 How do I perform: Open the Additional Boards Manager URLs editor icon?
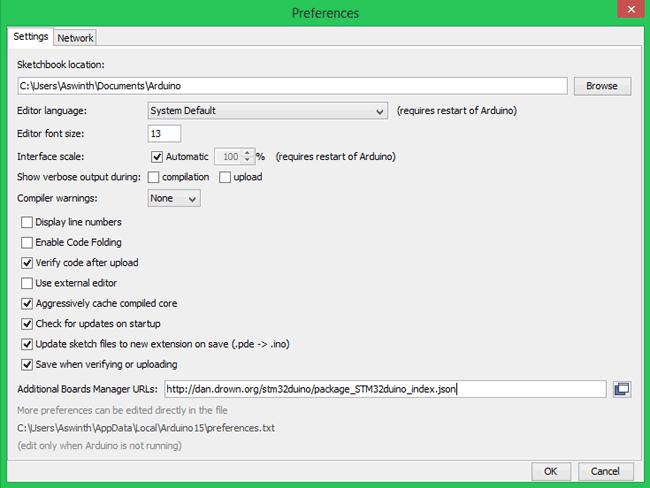[x=621, y=389]
